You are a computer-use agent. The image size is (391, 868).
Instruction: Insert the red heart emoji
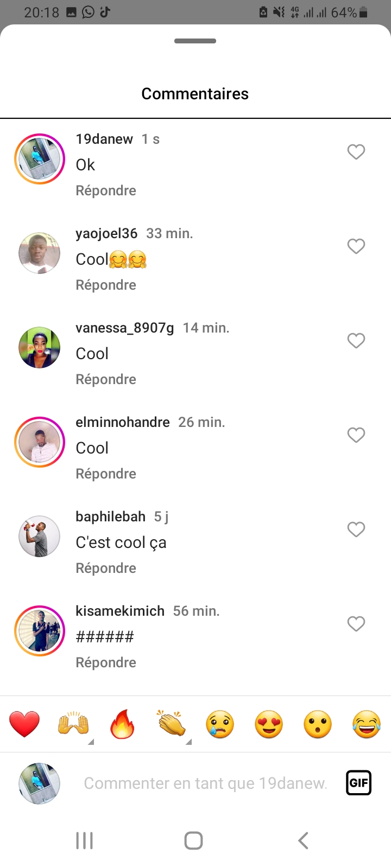click(24, 724)
